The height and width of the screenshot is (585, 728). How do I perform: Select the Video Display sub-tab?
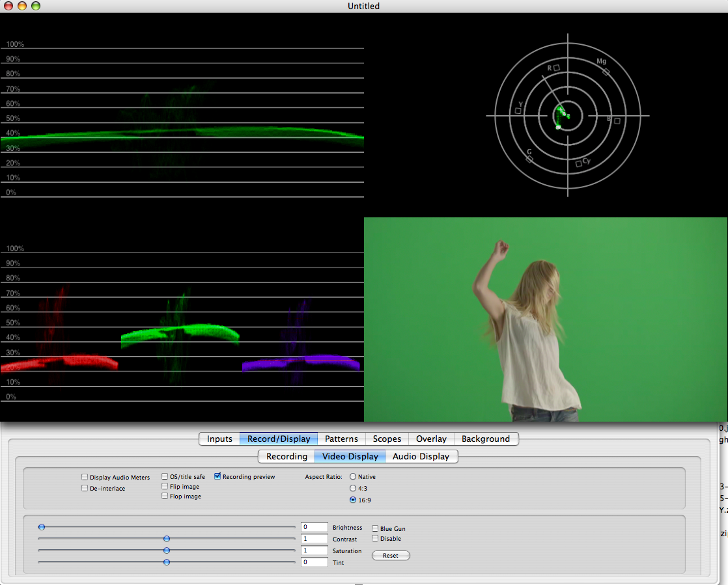[x=350, y=457]
